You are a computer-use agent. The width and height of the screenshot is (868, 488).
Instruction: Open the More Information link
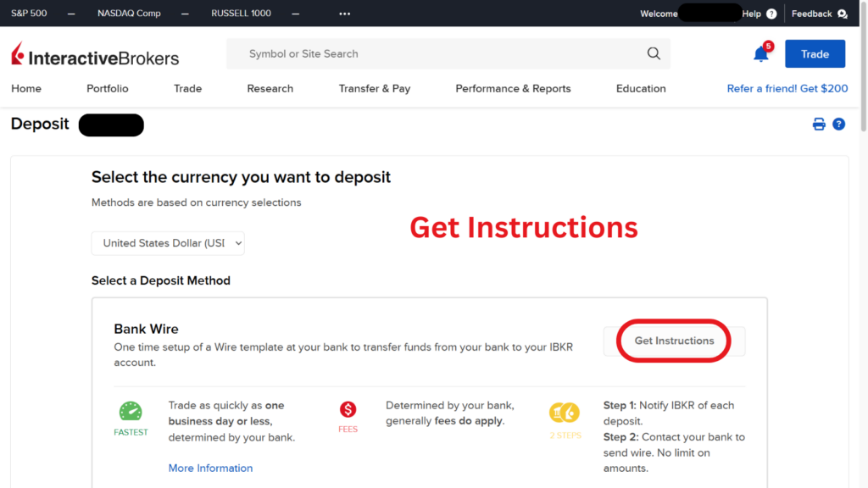(210, 468)
